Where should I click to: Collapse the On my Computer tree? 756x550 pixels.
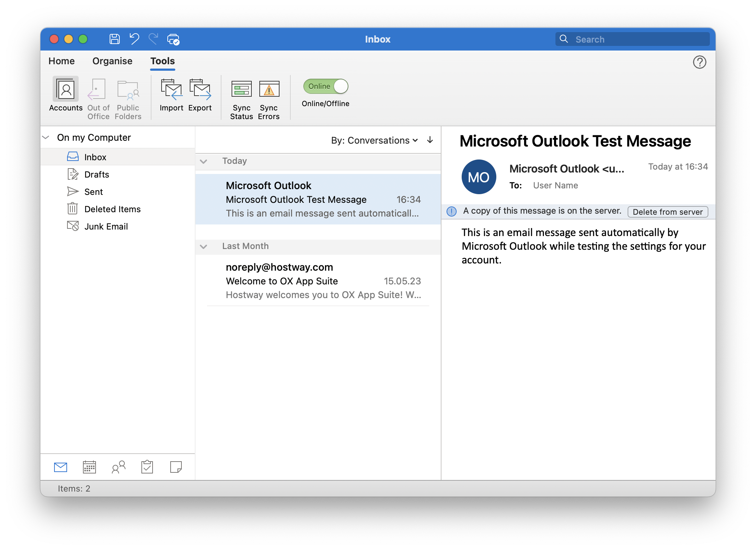point(45,137)
